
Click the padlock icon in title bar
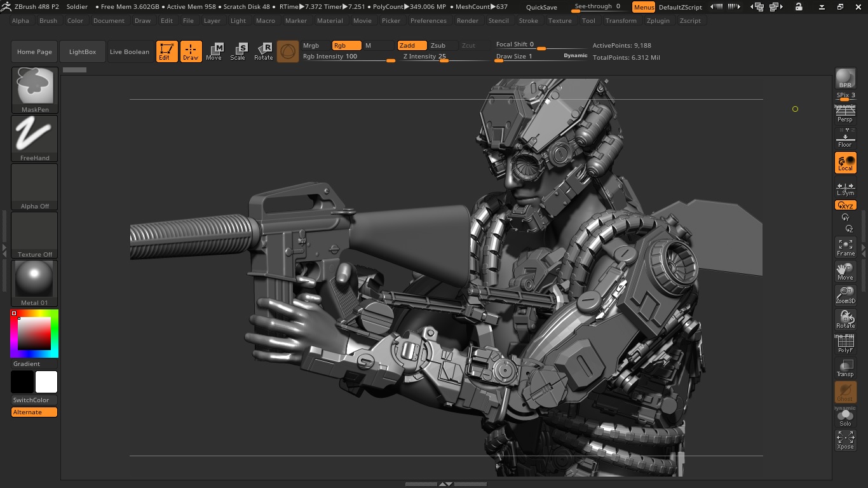799,7
